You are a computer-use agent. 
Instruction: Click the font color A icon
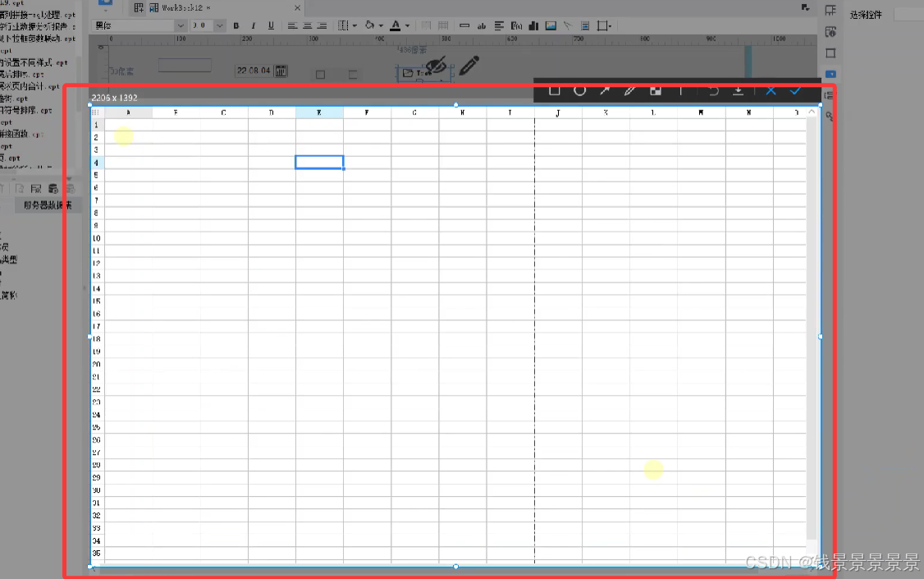[396, 25]
